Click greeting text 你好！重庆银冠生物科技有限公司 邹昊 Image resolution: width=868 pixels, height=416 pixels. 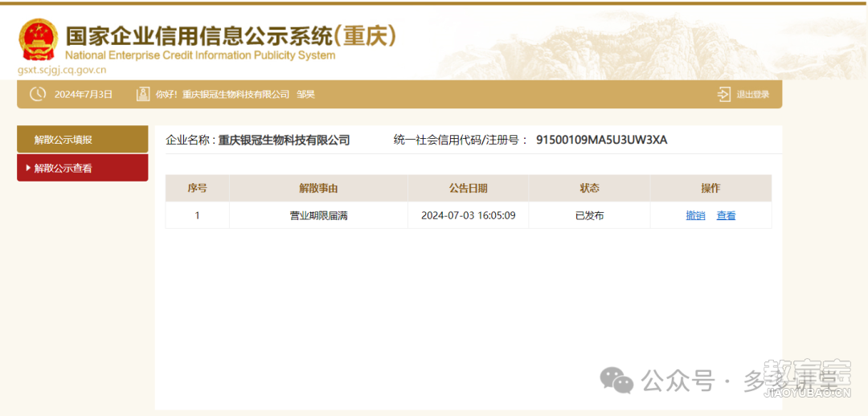pyautogui.click(x=235, y=95)
